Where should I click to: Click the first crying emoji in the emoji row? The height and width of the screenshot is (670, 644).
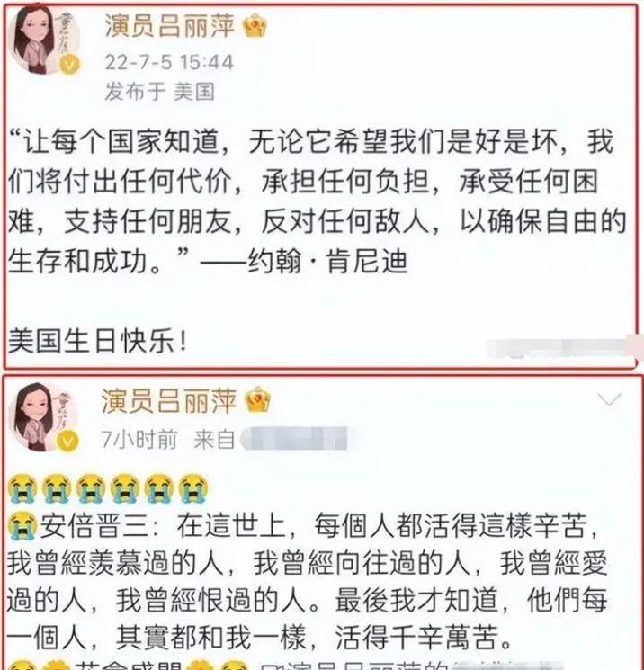click(22, 488)
